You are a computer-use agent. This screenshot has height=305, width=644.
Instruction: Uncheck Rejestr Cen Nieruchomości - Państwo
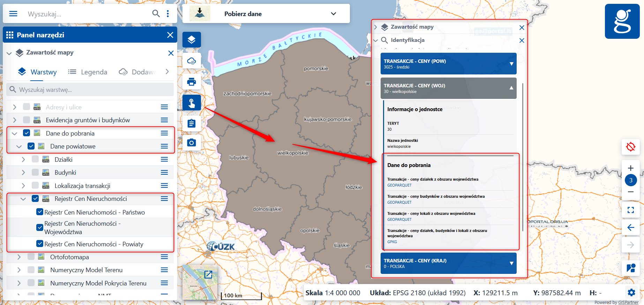pos(40,212)
